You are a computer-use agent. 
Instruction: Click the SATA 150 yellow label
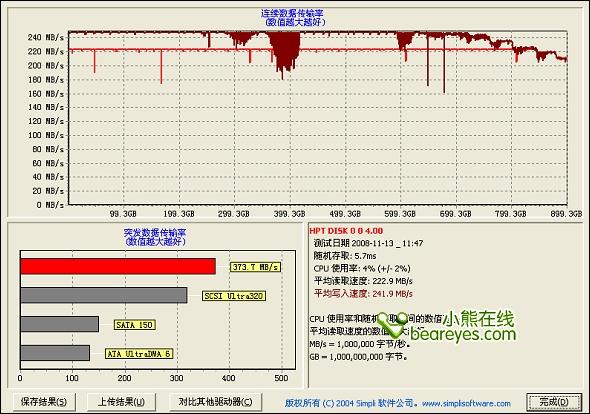click(134, 325)
